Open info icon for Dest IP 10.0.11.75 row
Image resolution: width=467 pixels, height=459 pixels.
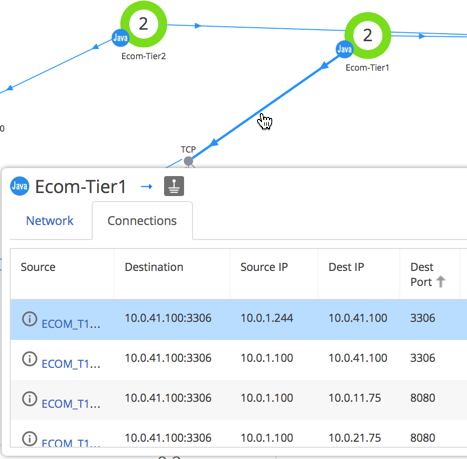29,399
